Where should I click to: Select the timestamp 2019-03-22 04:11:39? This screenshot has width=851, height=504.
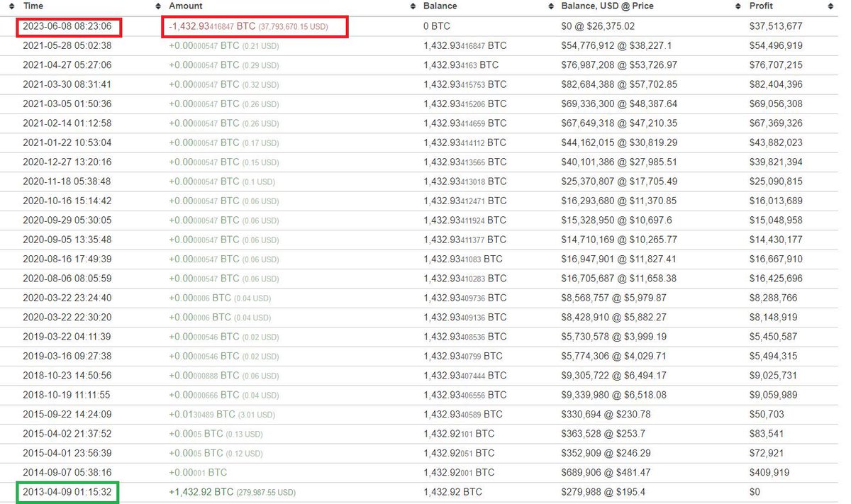point(67,337)
